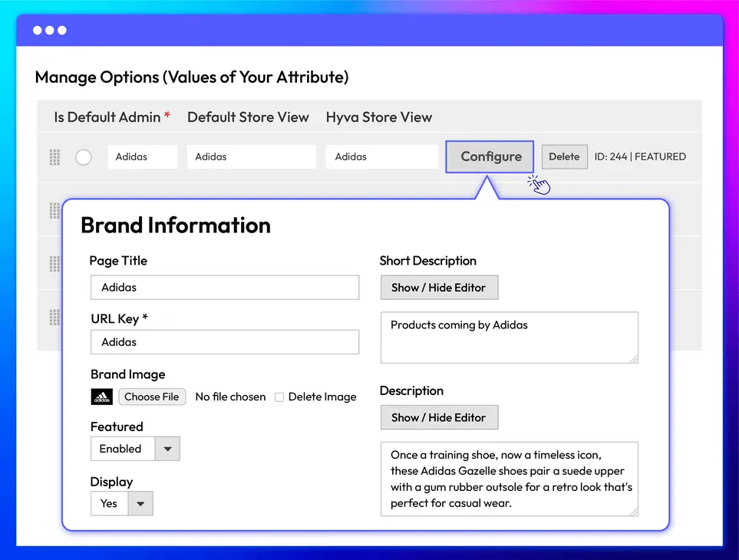Viewport: 739px width, 560px height.
Task: Tick the Delete Image checkbox
Action: [x=279, y=397]
